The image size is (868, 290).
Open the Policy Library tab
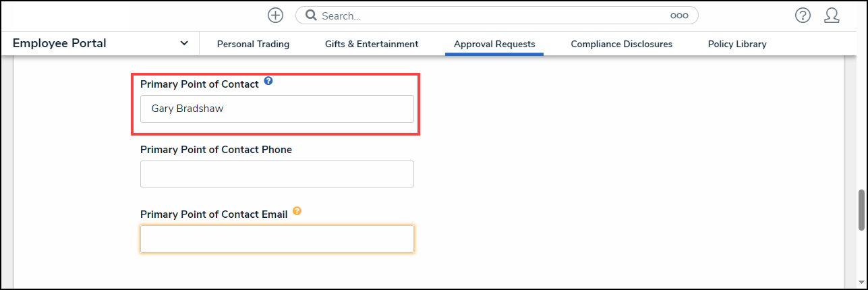pos(737,45)
